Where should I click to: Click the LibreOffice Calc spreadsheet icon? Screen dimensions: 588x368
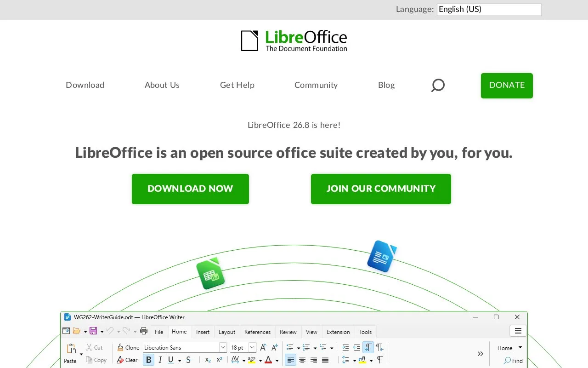pyautogui.click(x=210, y=274)
